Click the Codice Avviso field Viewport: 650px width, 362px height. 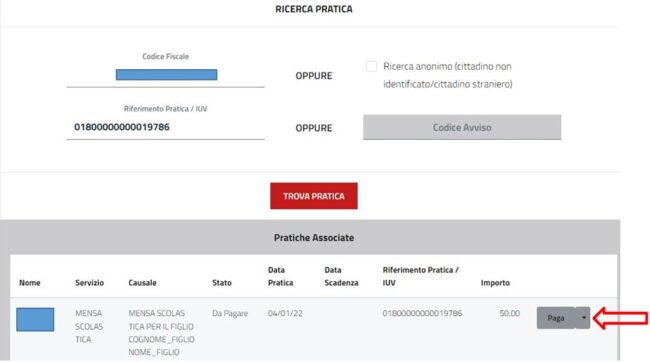(462, 127)
